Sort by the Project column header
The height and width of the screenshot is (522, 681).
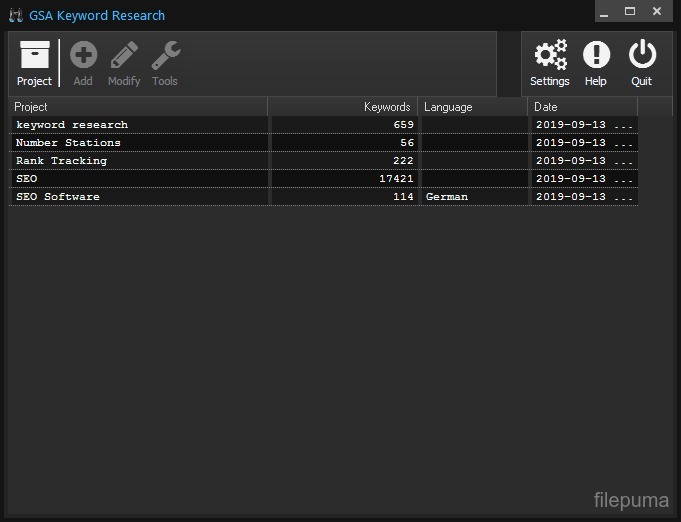point(138,107)
